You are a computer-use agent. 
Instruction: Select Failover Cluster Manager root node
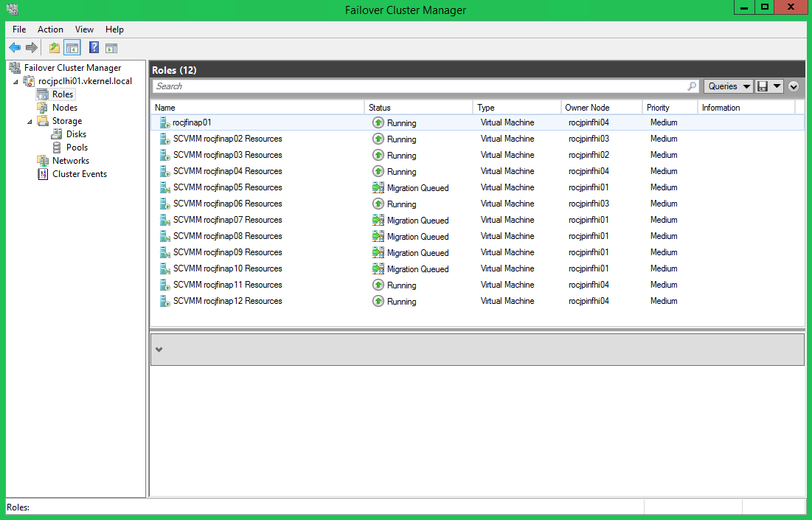[72, 67]
